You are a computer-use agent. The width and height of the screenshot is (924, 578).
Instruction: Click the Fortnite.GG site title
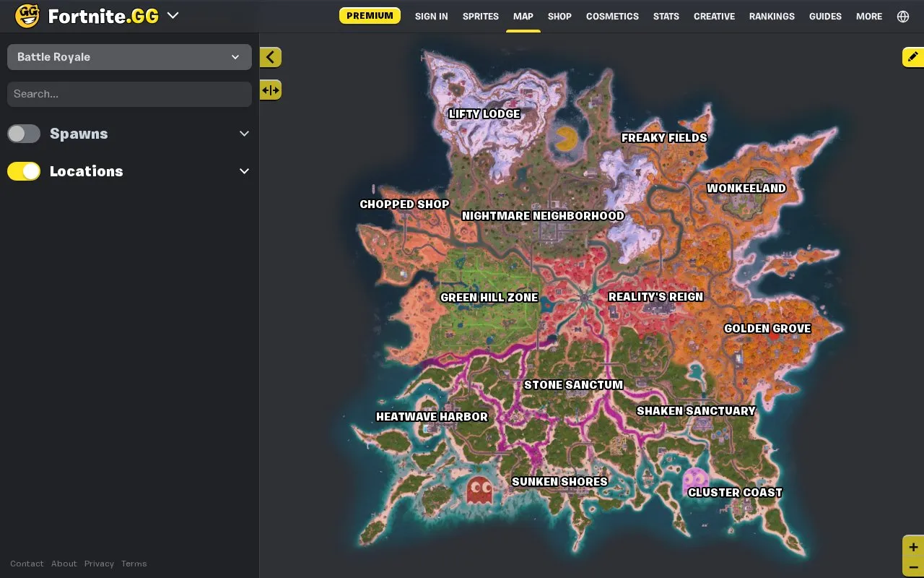point(103,16)
